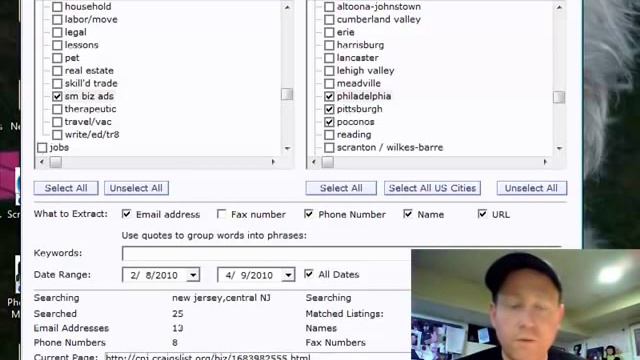The width and height of the screenshot is (640, 360).
Task: Check the reading city checkbox
Action: point(329,135)
